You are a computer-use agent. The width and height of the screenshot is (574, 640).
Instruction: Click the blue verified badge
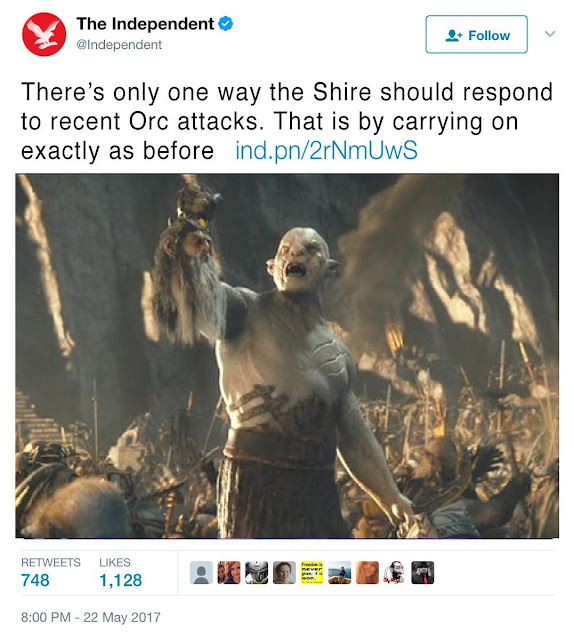pyautogui.click(x=226, y=24)
